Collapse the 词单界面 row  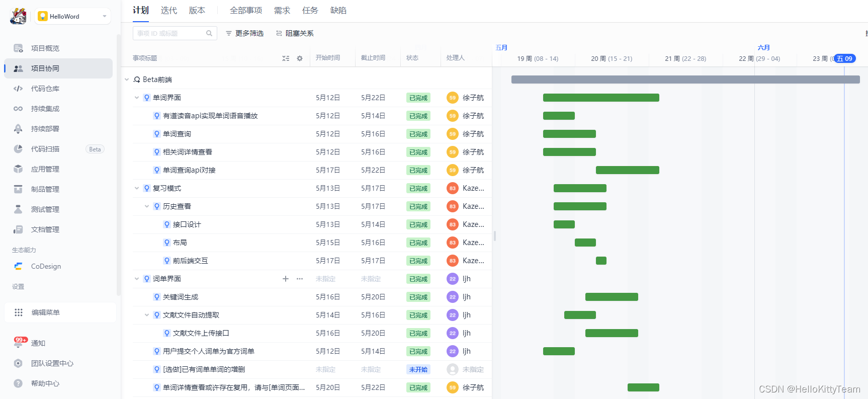(x=137, y=279)
